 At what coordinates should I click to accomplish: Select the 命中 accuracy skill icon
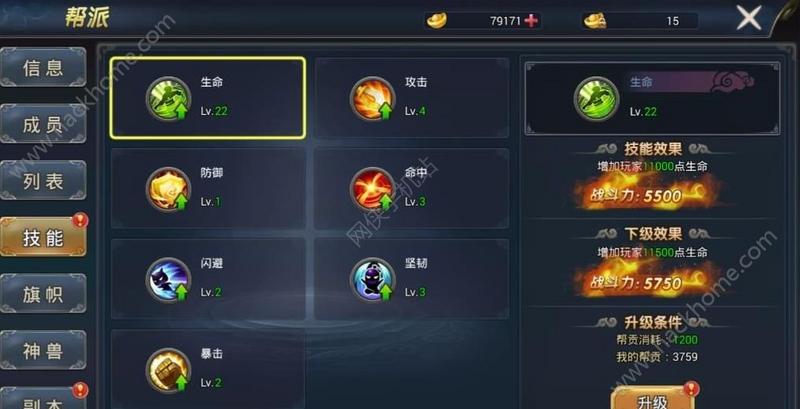pos(372,189)
